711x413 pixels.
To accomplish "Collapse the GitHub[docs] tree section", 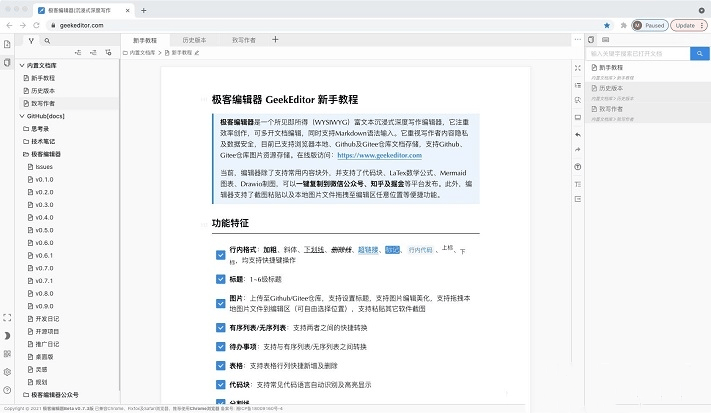I will pyautogui.click(x=21, y=116).
